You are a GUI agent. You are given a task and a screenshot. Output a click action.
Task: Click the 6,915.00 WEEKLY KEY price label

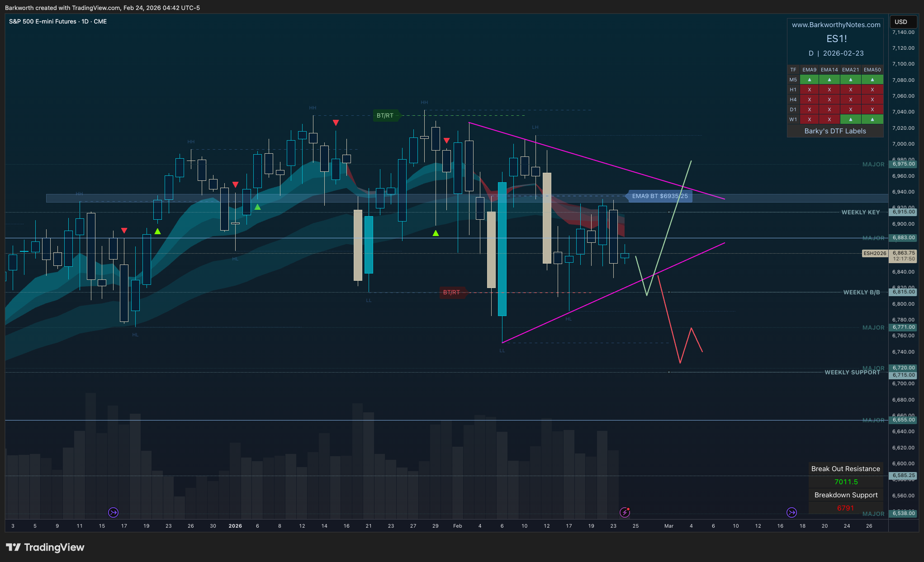tap(903, 212)
